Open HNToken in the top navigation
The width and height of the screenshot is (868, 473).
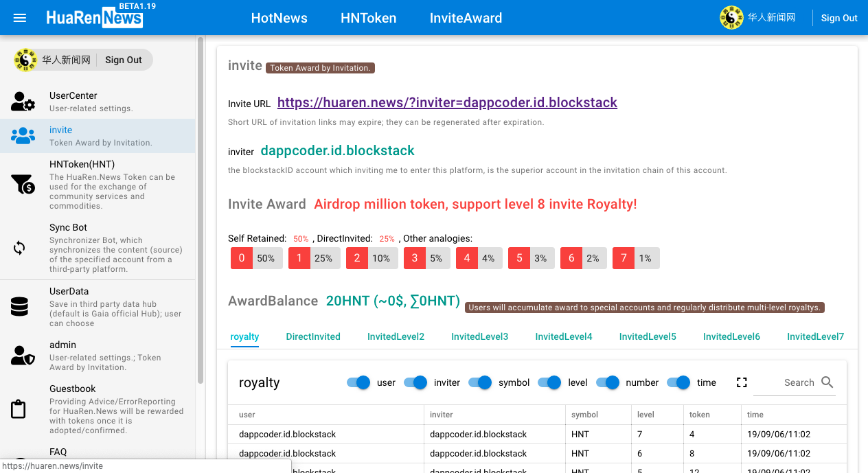coord(369,18)
